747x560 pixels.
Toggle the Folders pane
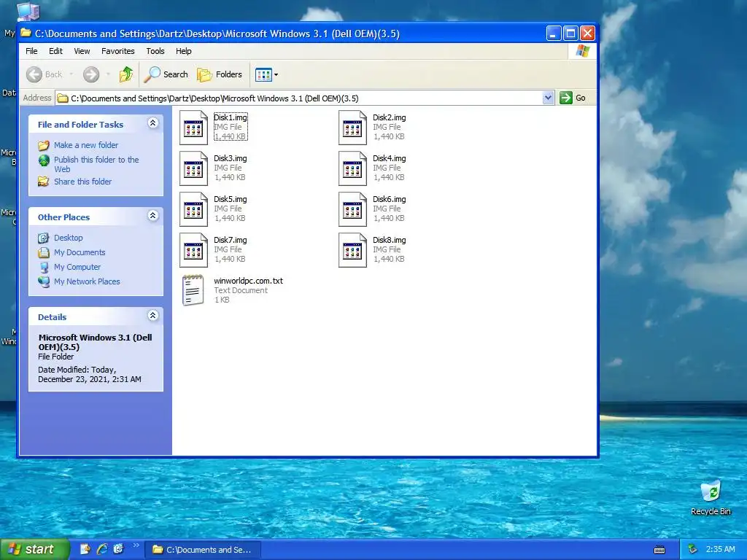220,74
